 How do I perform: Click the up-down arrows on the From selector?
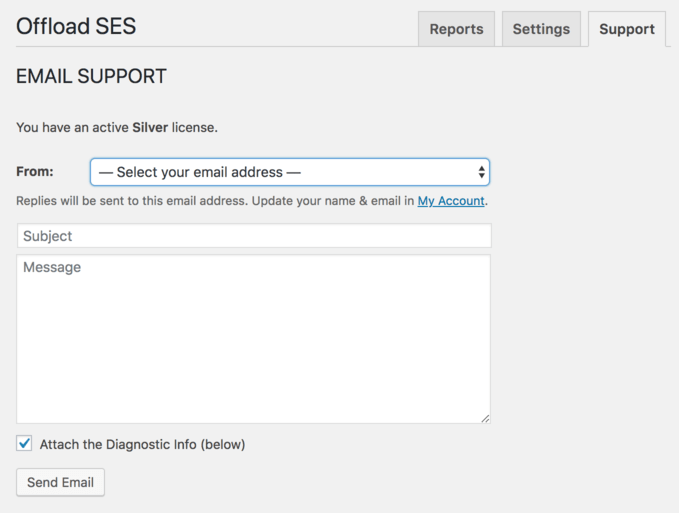click(x=481, y=172)
